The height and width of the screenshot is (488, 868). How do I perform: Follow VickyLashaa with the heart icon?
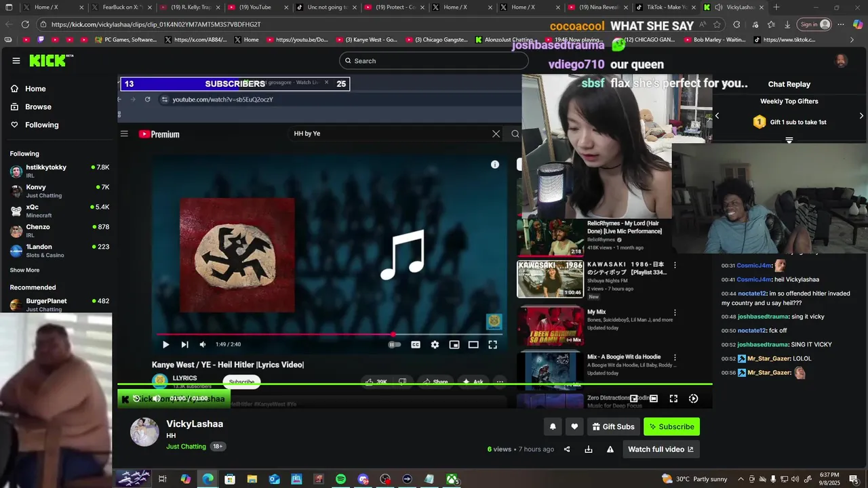click(x=574, y=426)
